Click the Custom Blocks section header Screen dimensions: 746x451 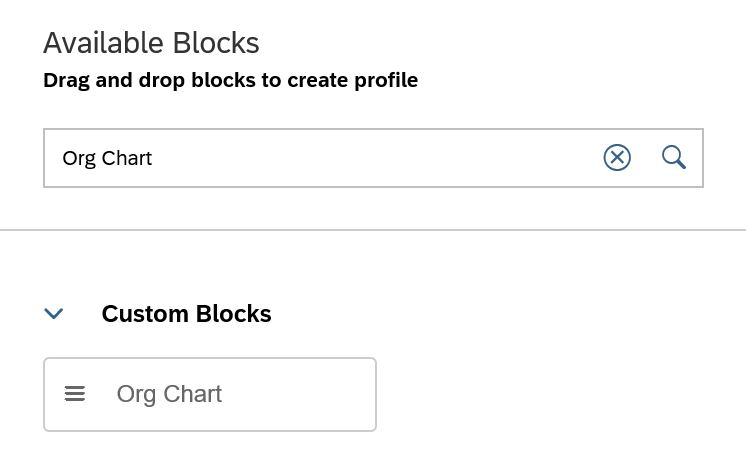click(186, 314)
